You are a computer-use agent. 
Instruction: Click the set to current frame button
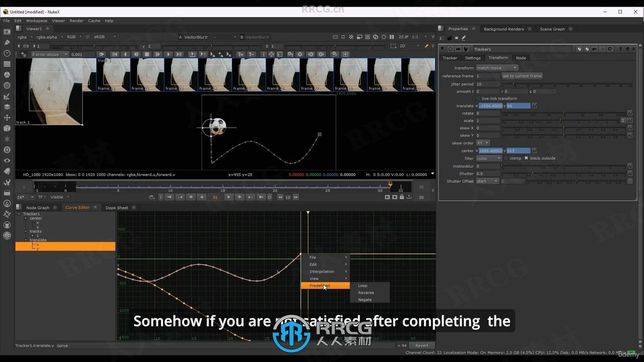tap(522, 76)
